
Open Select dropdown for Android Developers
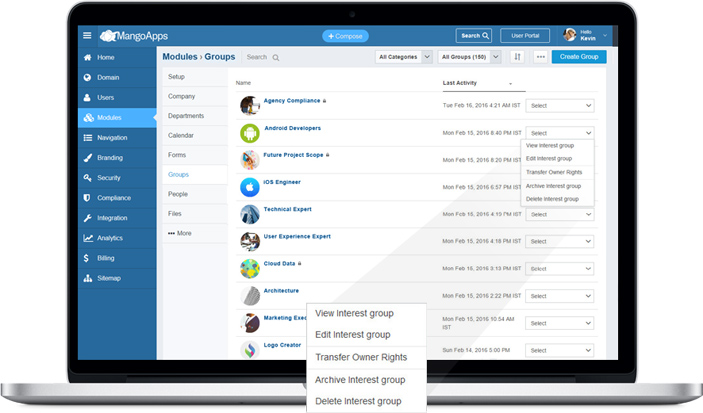click(x=560, y=133)
